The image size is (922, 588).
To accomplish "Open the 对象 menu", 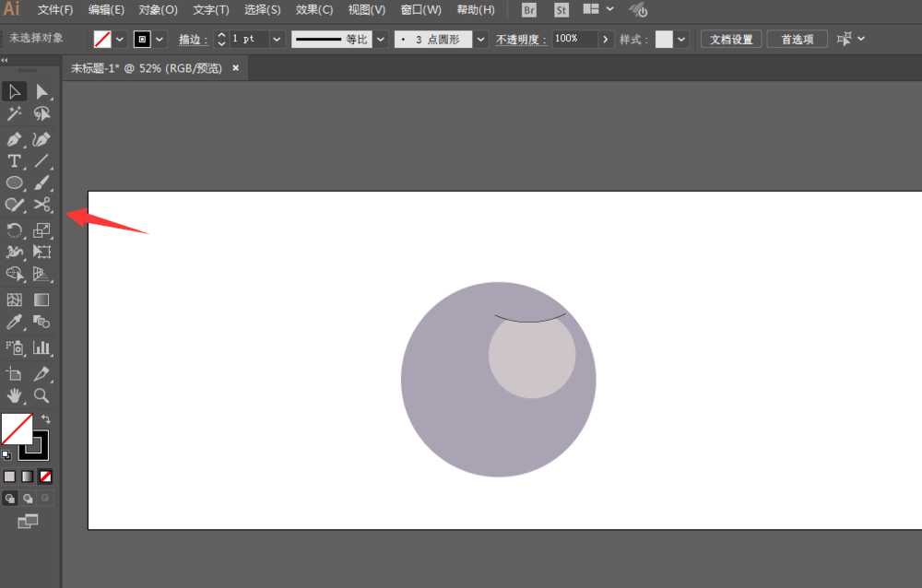I will pyautogui.click(x=158, y=10).
